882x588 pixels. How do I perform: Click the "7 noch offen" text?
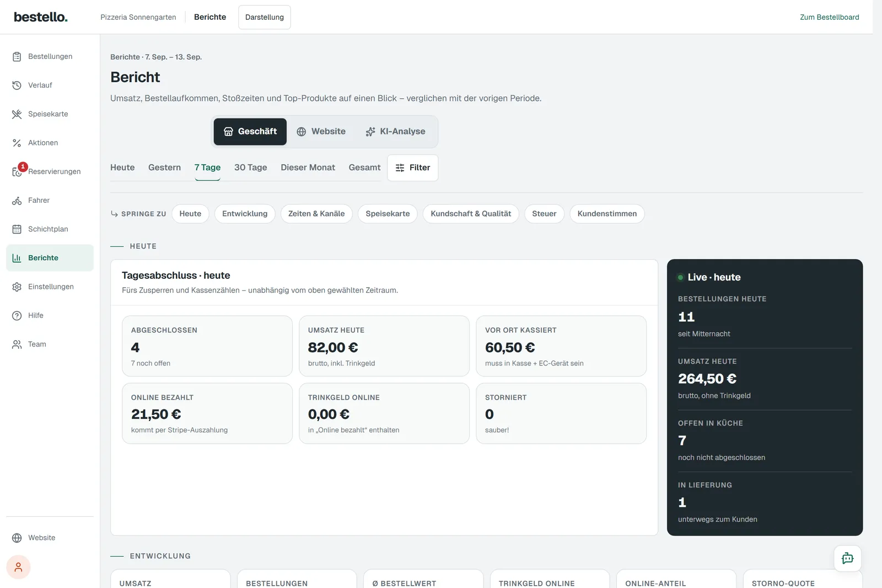pos(150,364)
